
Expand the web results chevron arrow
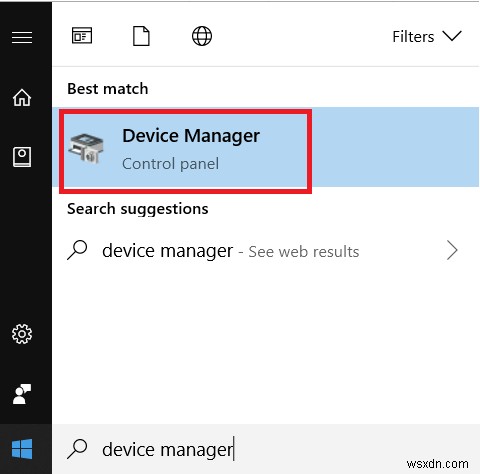452,250
